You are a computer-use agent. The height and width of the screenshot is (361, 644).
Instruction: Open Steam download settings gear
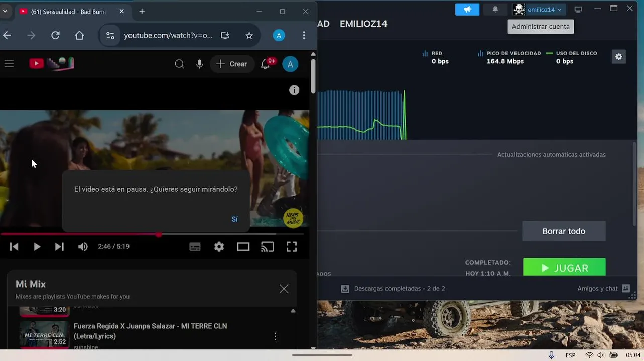point(619,57)
